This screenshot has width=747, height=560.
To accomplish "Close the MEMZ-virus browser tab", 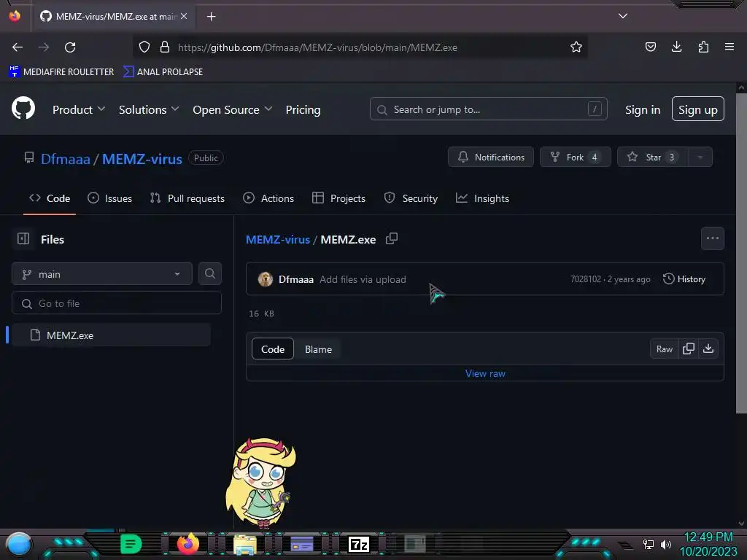I will pyautogui.click(x=184, y=16).
